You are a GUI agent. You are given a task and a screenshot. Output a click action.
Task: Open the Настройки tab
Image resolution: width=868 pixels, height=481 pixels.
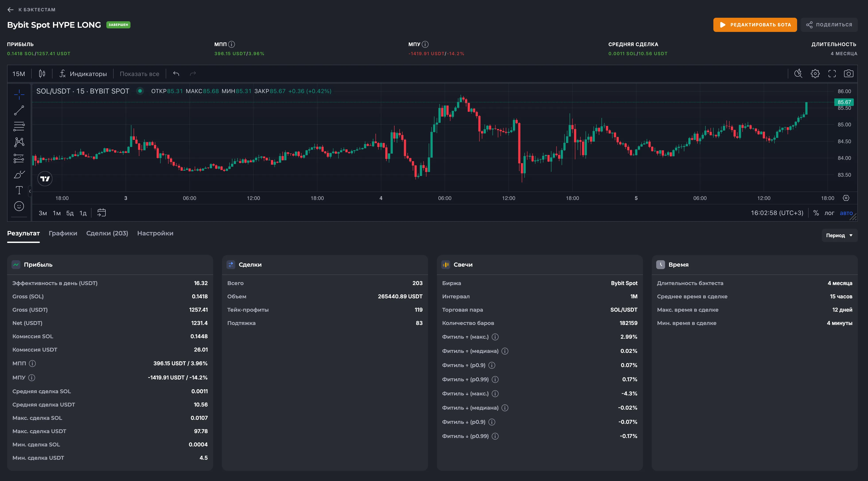point(155,233)
